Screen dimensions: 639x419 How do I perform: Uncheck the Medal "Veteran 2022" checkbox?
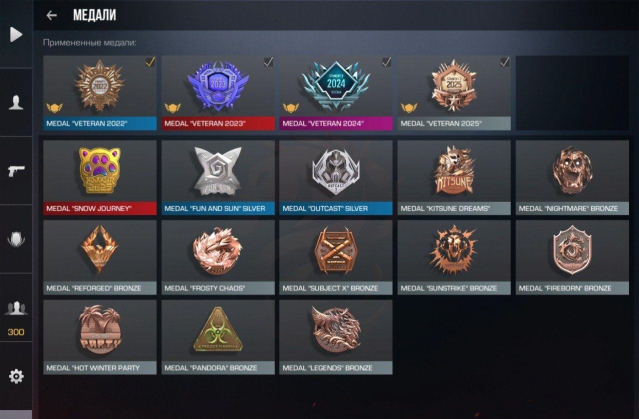(x=150, y=62)
